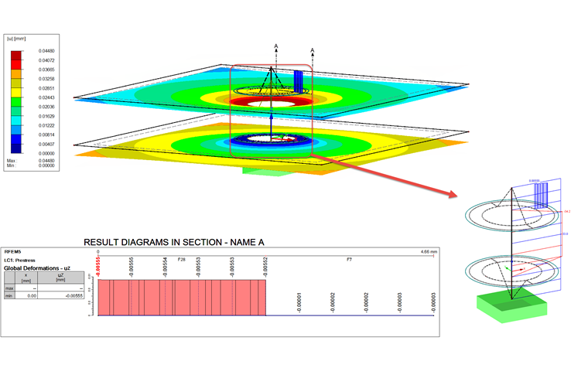Click the -0.00554 diagram value label
This screenshot has width=588, height=368.
(x=165, y=267)
